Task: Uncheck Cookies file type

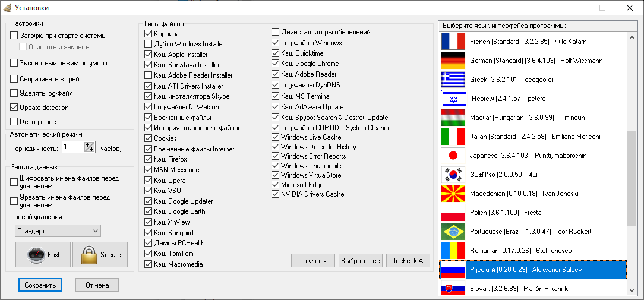Action: click(149, 138)
